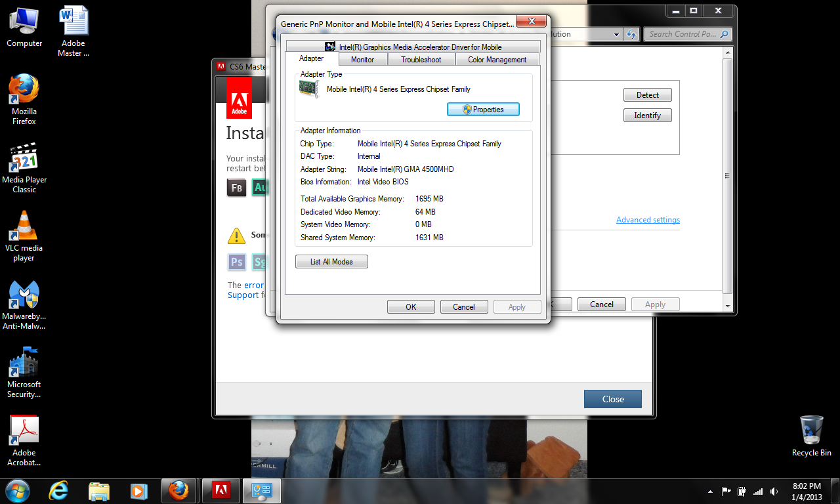Launch Mozilla Firefox from the desktop
Image resolution: width=840 pixels, height=504 pixels.
(x=24, y=99)
